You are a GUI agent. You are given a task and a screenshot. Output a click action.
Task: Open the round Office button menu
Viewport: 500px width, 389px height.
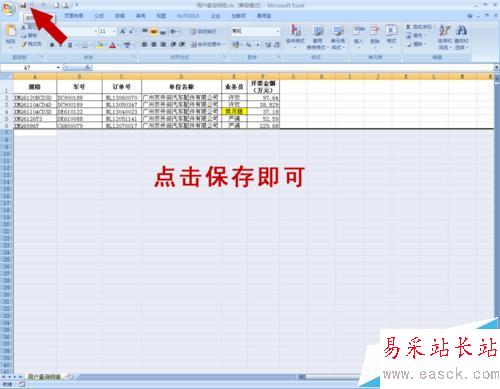point(8,9)
